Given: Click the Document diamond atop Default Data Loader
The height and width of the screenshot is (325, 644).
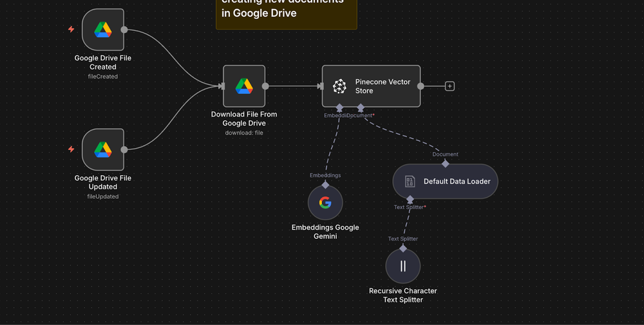Looking at the screenshot, I should pyautogui.click(x=445, y=163).
